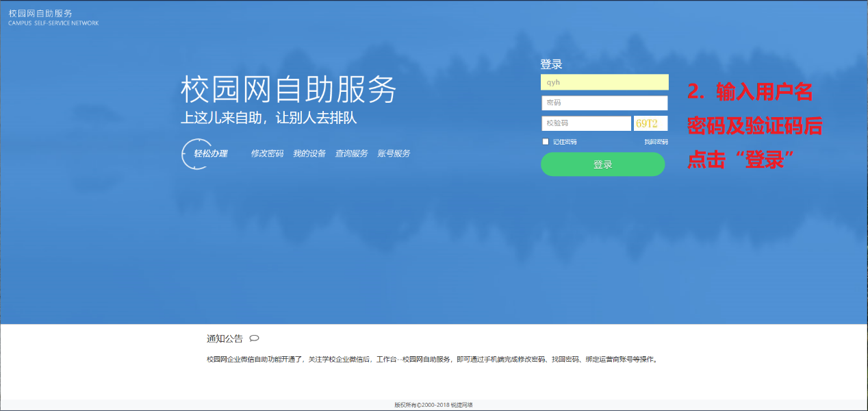Click the 登录 heading above the form
The width and height of the screenshot is (868, 411).
point(551,64)
